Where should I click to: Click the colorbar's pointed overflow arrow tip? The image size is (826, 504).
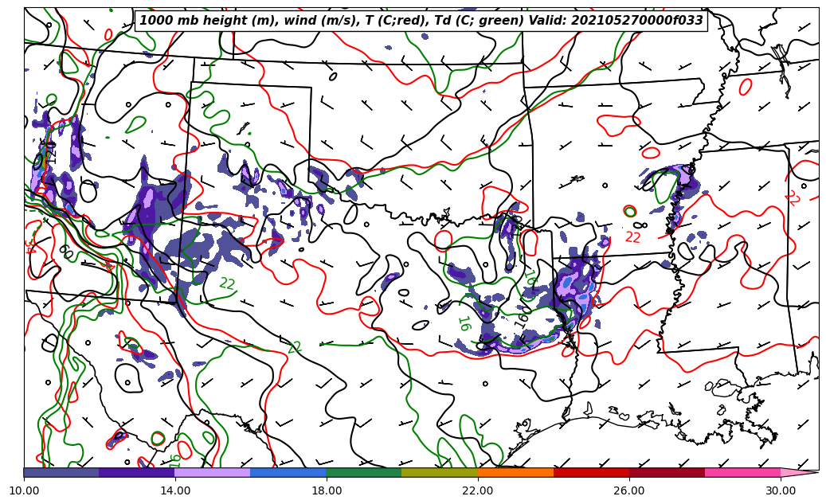point(800,472)
